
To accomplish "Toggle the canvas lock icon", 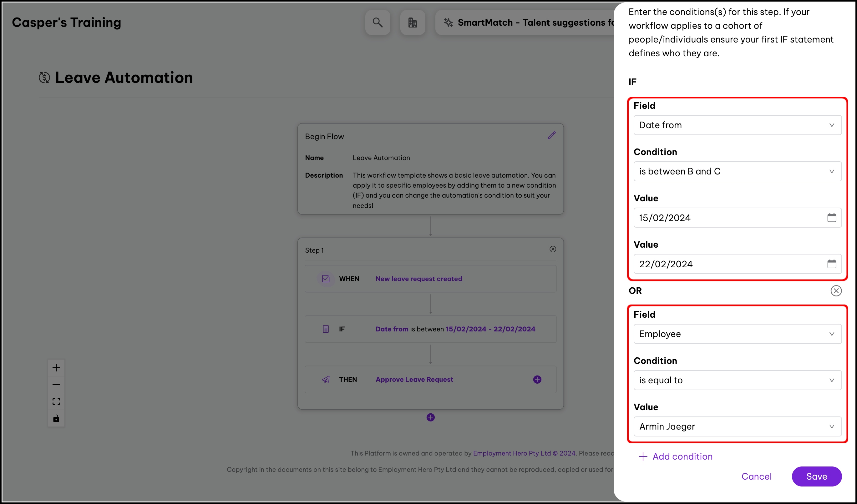I will point(56,418).
